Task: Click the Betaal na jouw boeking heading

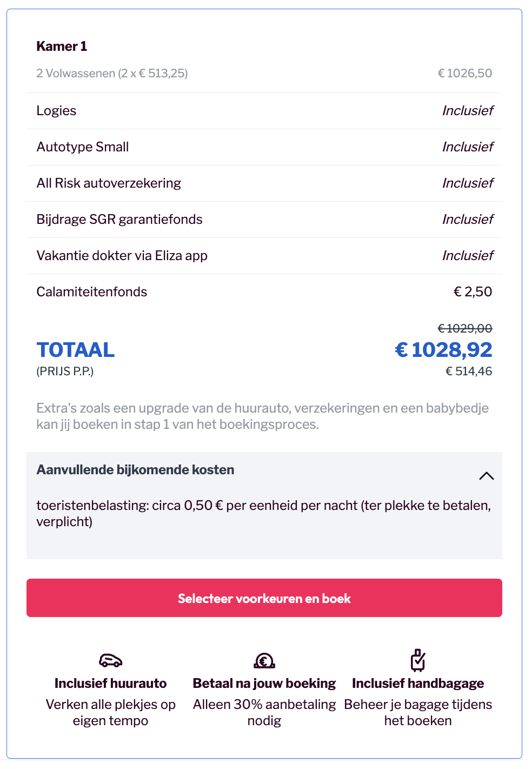Action: [x=264, y=684]
